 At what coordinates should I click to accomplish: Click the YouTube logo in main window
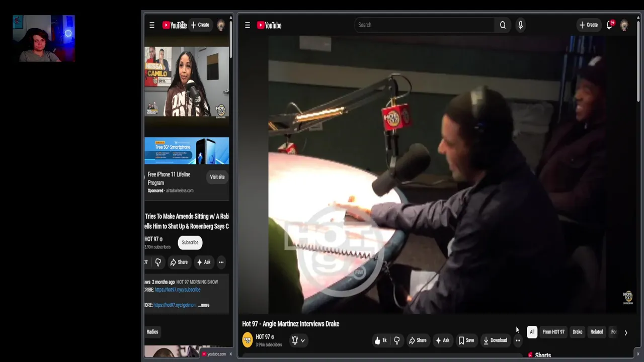pyautogui.click(x=269, y=25)
